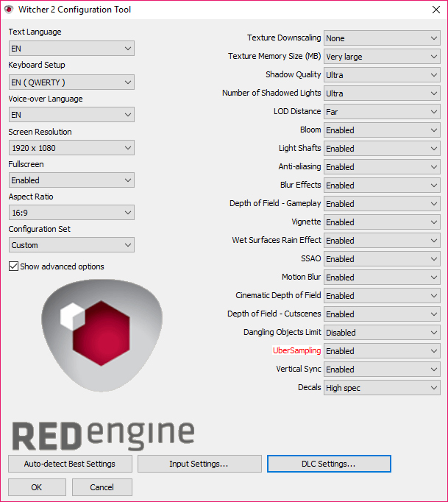Viewport: 448px width, 502px height.
Task: Click the Keyboard Setup label
Action: 37,65
